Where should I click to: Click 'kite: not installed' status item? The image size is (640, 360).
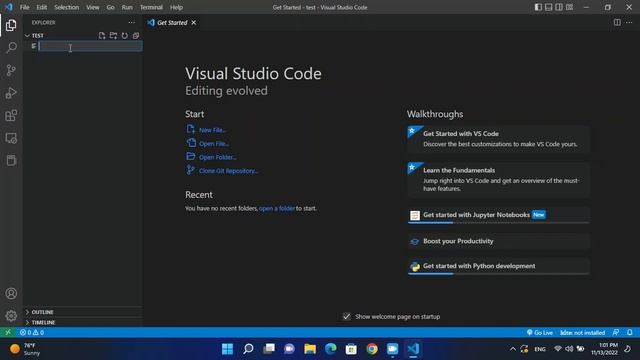pos(582,332)
